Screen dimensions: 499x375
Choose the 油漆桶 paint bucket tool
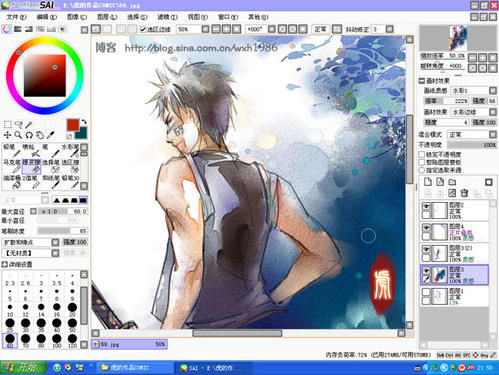pos(12,182)
